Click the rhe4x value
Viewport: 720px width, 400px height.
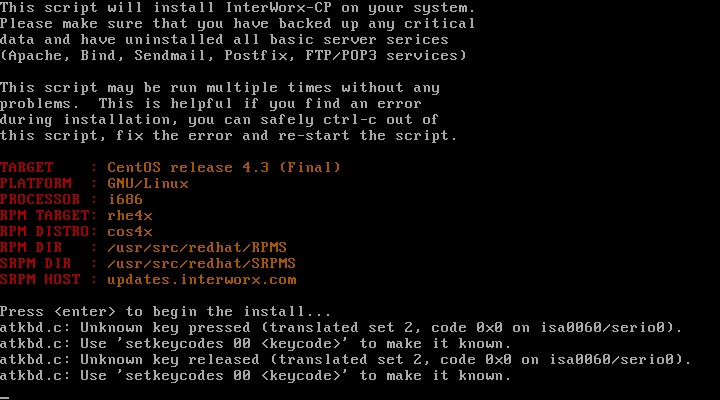click(130, 215)
